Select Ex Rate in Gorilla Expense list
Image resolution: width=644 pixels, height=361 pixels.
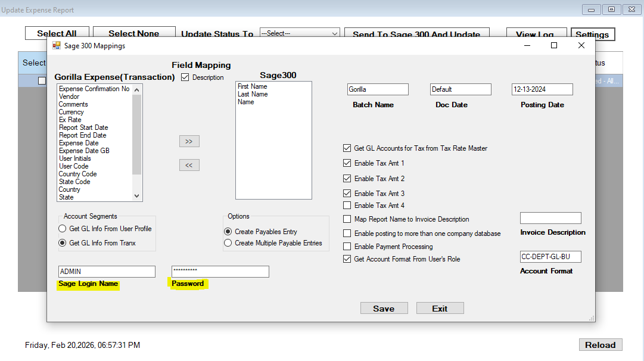point(70,120)
